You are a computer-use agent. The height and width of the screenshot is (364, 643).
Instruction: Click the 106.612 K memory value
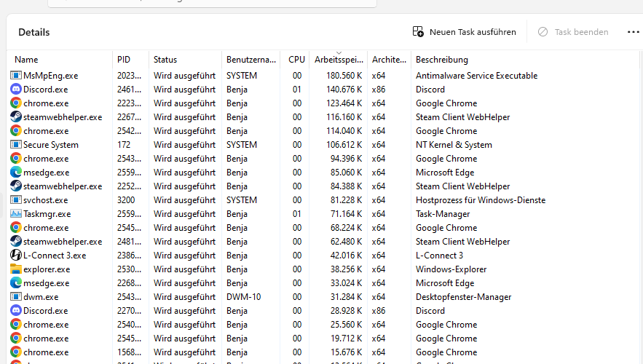coord(344,145)
